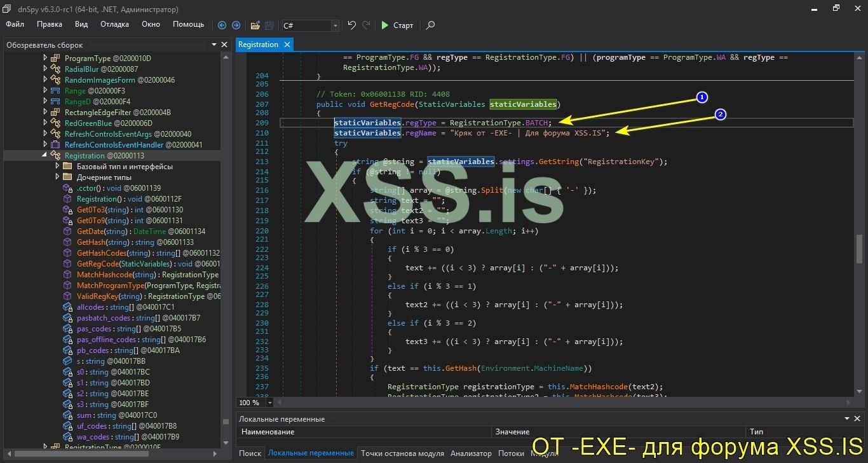This screenshot has height=463, width=868.
Task: Open the Правка menu
Action: [x=50, y=24]
